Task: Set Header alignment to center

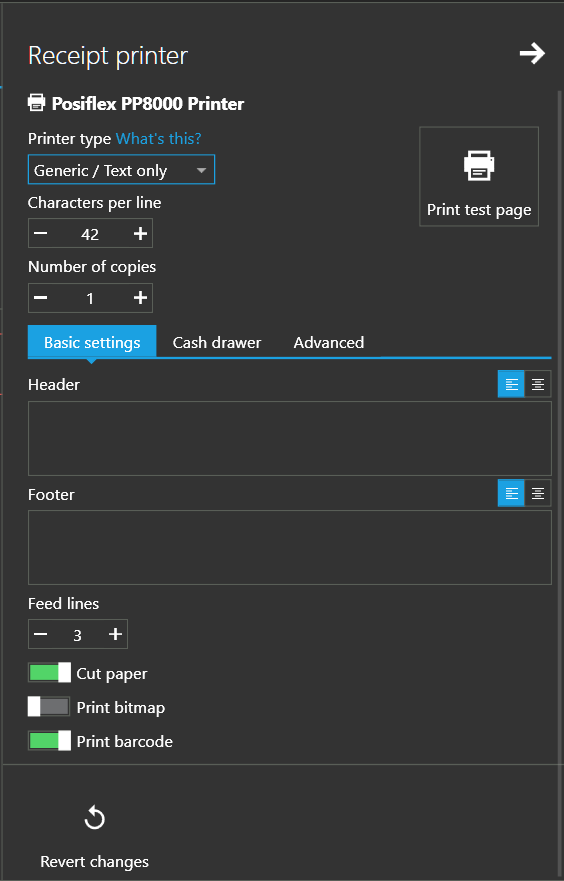Action: click(538, 384)
